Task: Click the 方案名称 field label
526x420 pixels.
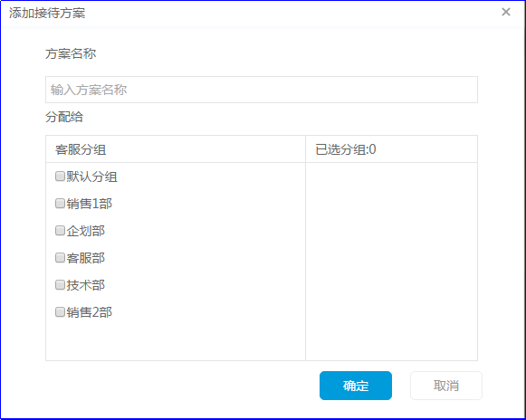Action: tap(71, 53)
